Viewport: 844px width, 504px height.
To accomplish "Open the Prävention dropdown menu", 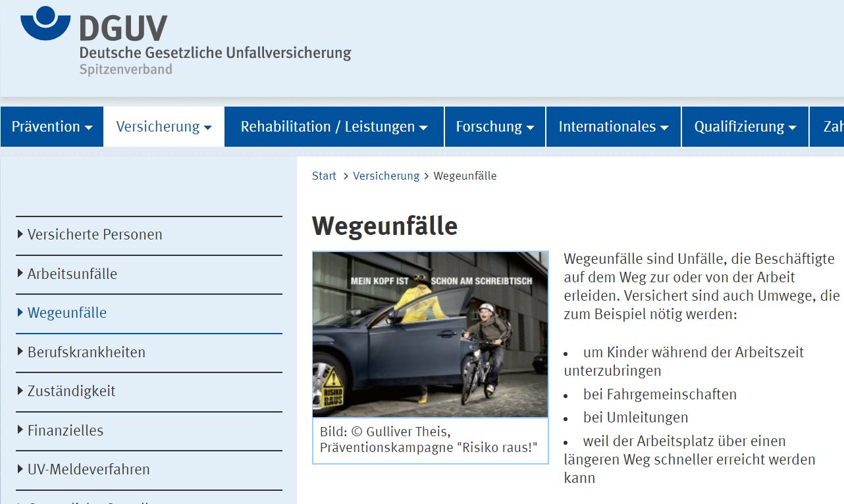I will 52,126.
